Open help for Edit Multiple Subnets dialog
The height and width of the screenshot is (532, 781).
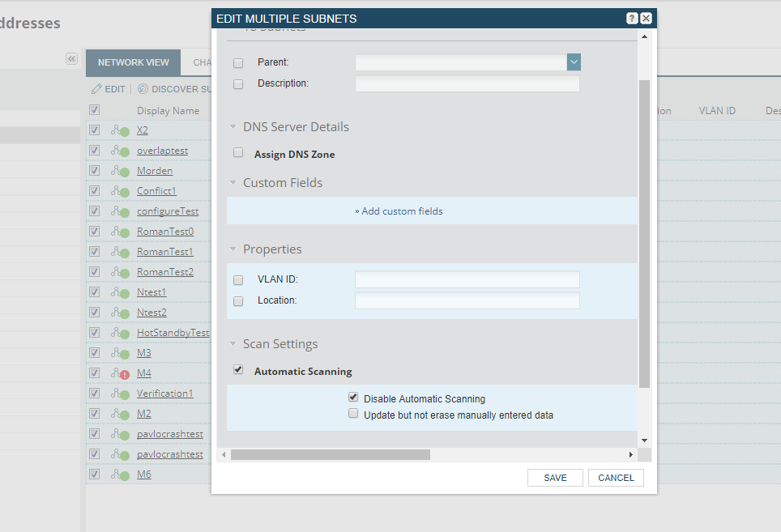pos(632,19)
